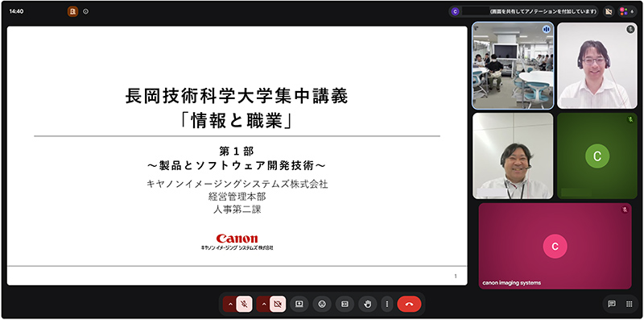Click slide subtitle '～製品とソフトウェア開発技術～'
Screen dimensions: 644x320
237,166
